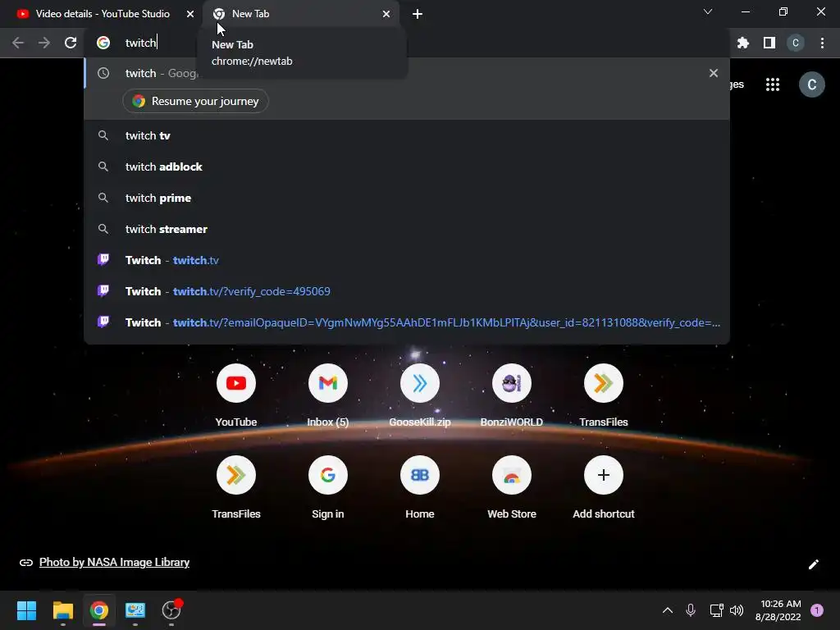840x630 pixels.
Task: Open the notification count badge
Action: click(x=817, y=609)
